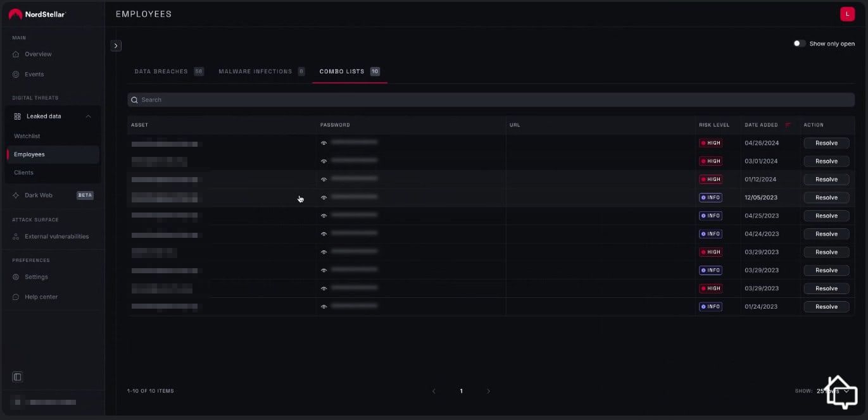The image size is (868, 420).
Task: Go to next page arrow
Action: pos(488,392)
